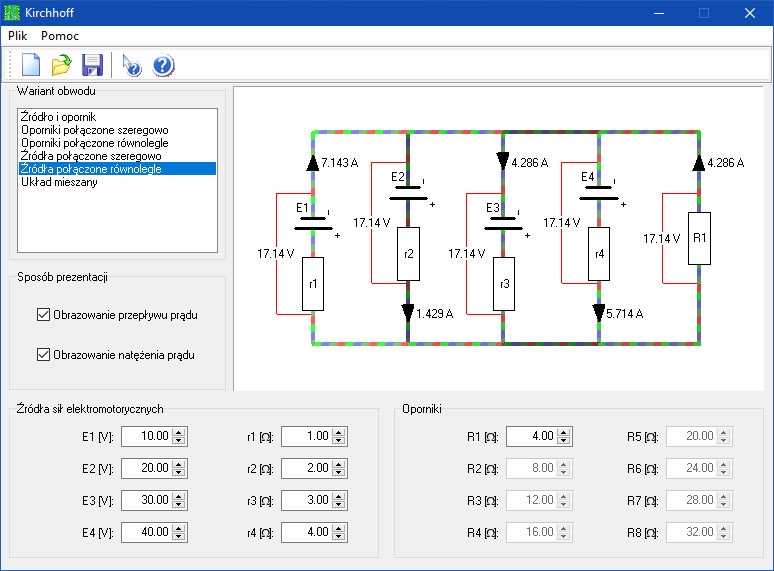Select Źródło i opornik circuit variant
Screen dimensions: 774x571
click(58, 117)
